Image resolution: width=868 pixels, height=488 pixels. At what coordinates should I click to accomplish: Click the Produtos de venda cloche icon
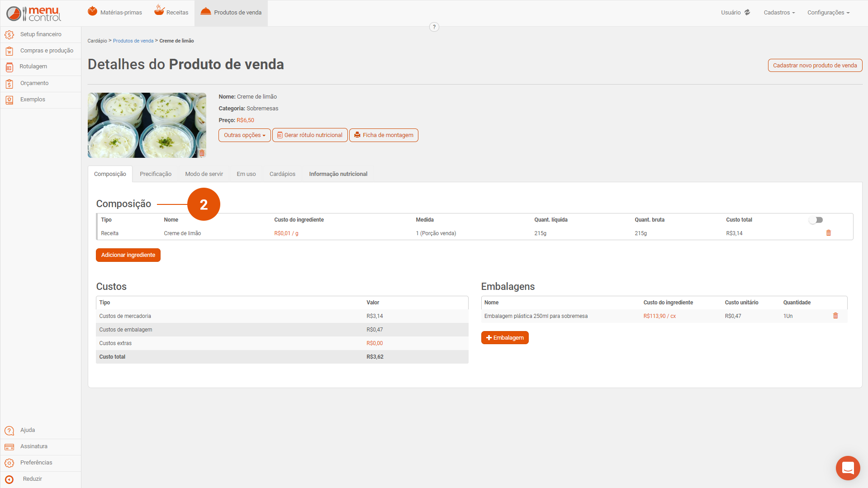(x=206, y=12)
